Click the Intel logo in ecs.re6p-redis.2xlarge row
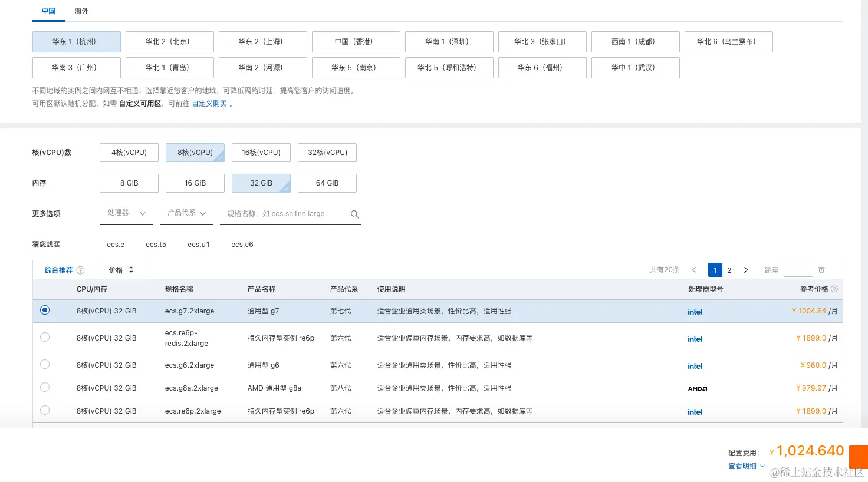 (695, 339)
